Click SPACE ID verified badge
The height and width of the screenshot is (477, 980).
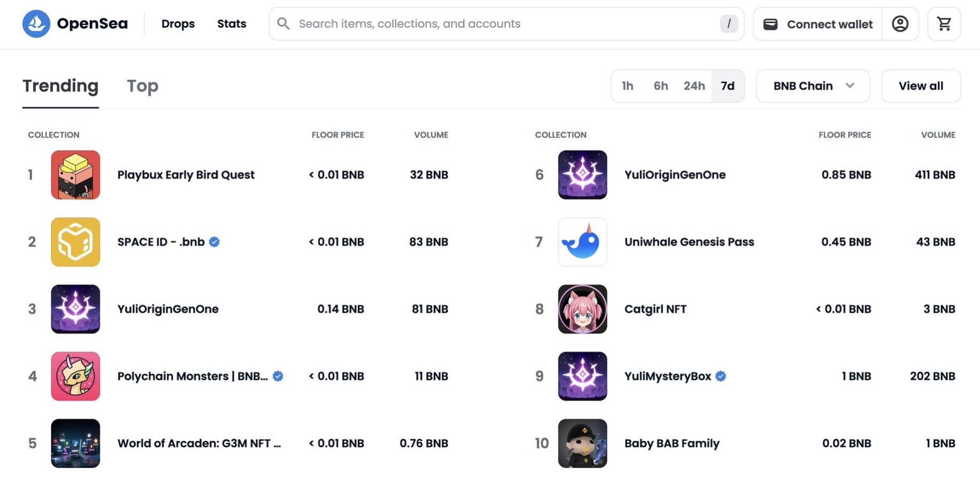pyautogui.click(x=214, y=242)
